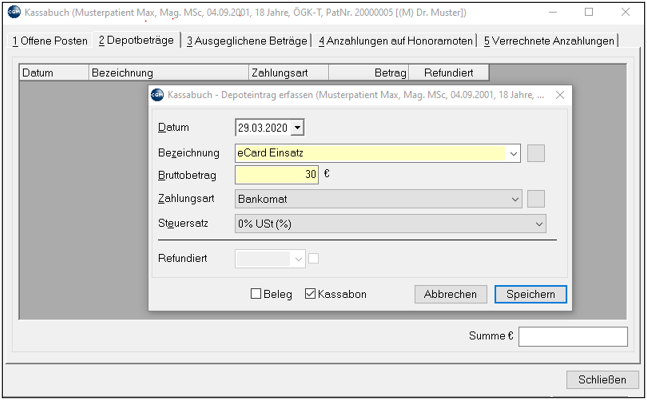This screenshot has height=400, width=647.
Task: Close the Depoteintrag erfassen dialog
Action: (x=560, y=95)
